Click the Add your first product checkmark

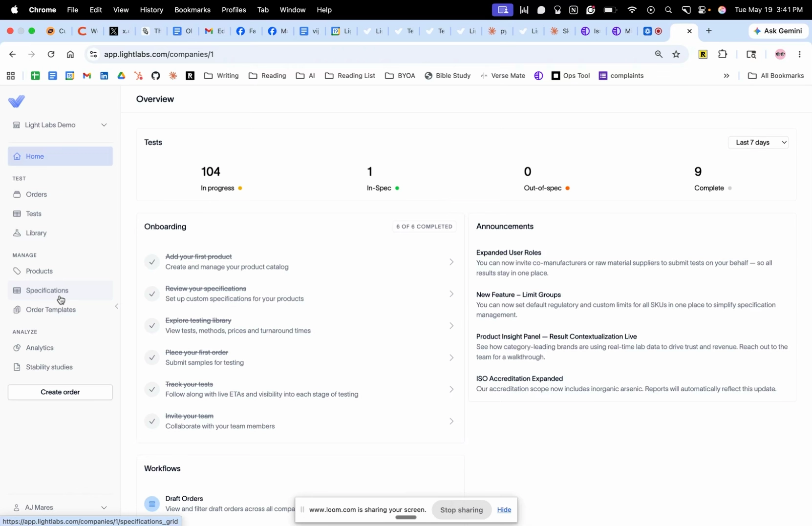click(152, 262)
